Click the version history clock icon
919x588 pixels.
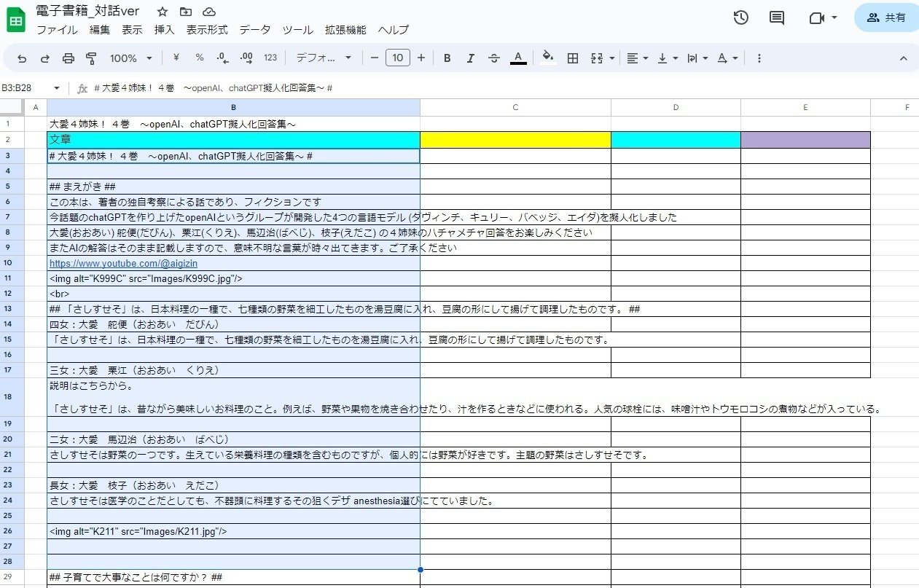pos(740,17)
